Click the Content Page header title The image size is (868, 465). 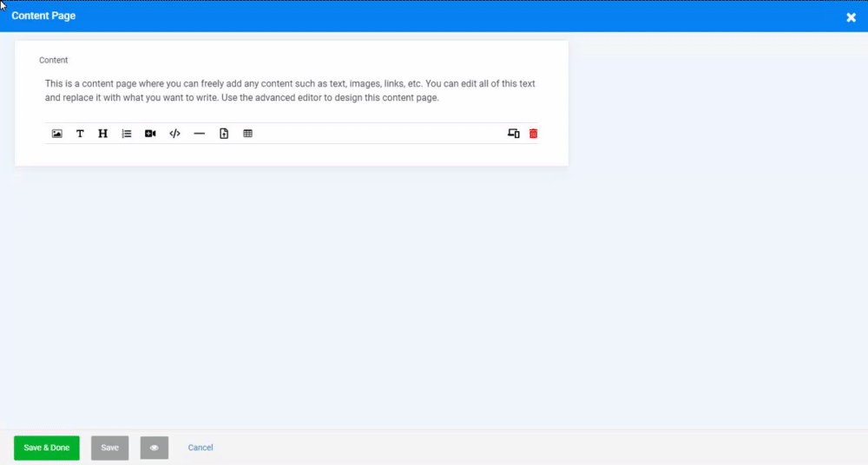click(x=43, y=16)
